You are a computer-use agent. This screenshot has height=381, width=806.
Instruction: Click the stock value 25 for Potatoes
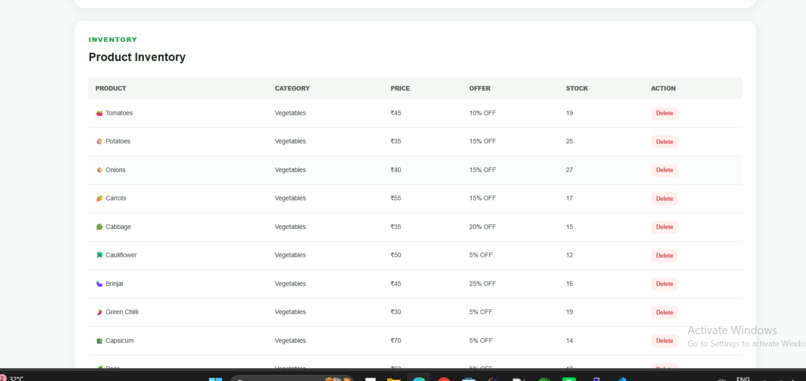[x=570, y=141]
